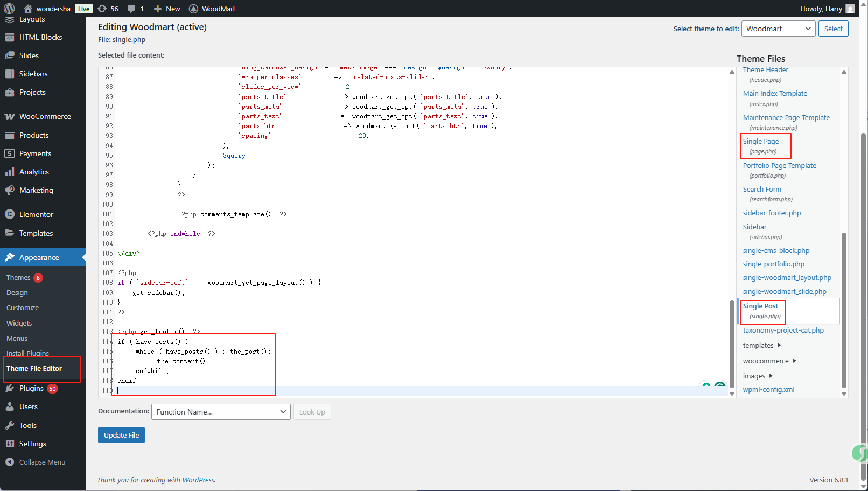Open the comments bubble icon in admin bar

pos(131,9)
